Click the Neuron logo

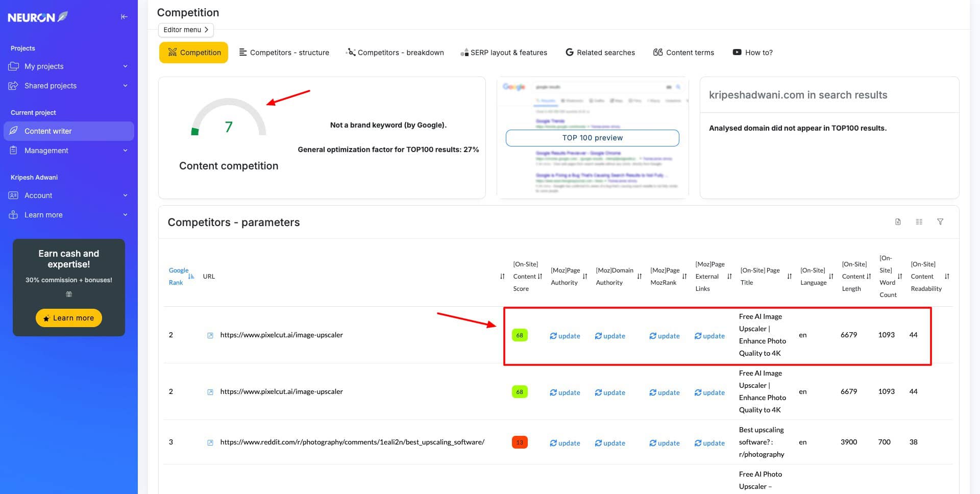tap(37, 17)
